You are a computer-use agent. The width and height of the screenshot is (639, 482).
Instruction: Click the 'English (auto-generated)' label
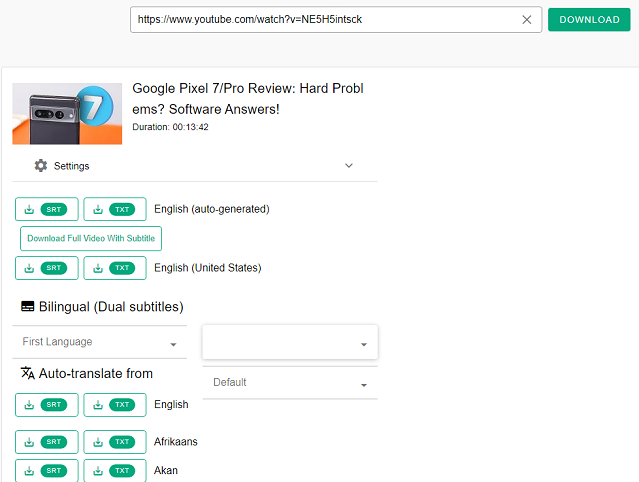(x=212, y=209)
